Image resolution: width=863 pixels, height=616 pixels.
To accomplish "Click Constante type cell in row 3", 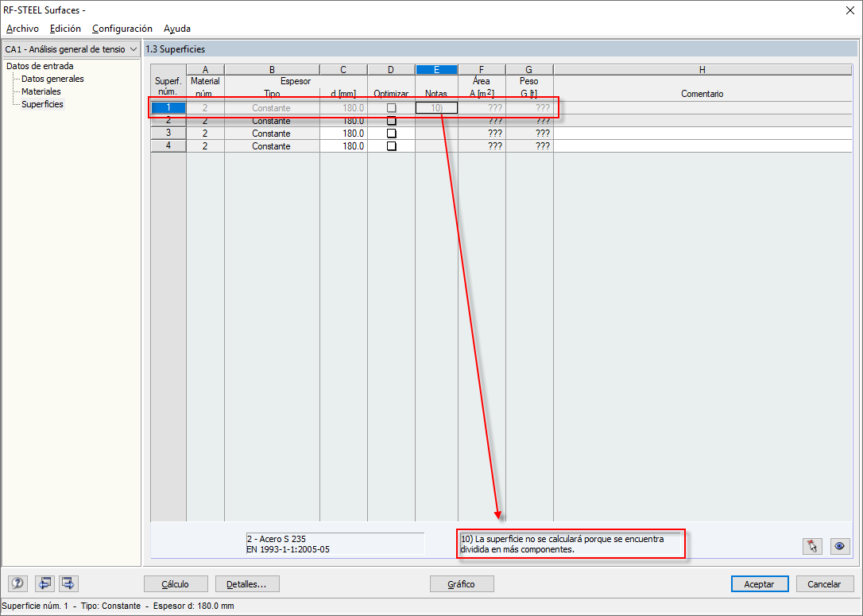I will click(272, 134).
